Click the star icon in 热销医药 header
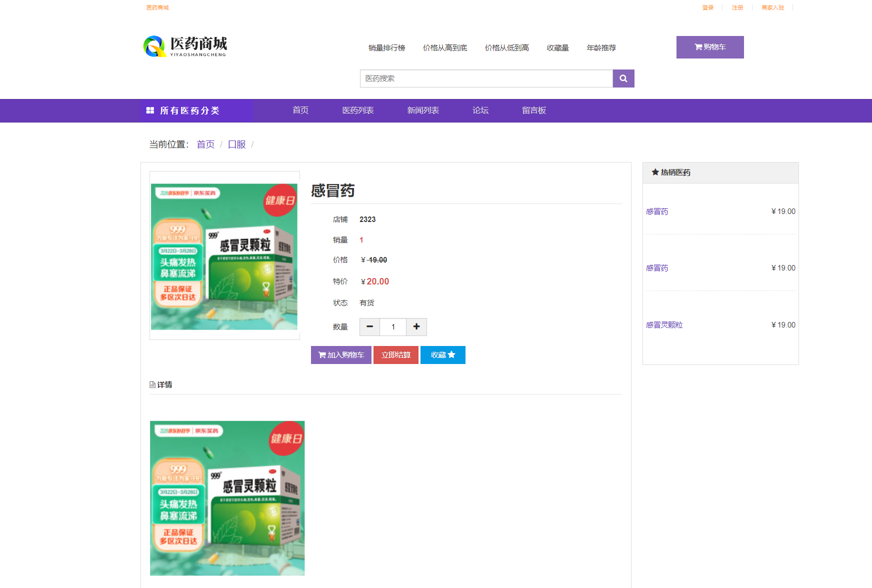Image resolution: width=872 pixels, height=588 pixels. [655, 172]
